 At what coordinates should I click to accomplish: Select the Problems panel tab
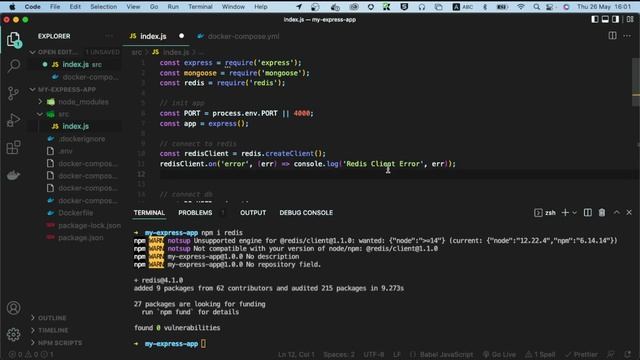(x=195, y=213)
